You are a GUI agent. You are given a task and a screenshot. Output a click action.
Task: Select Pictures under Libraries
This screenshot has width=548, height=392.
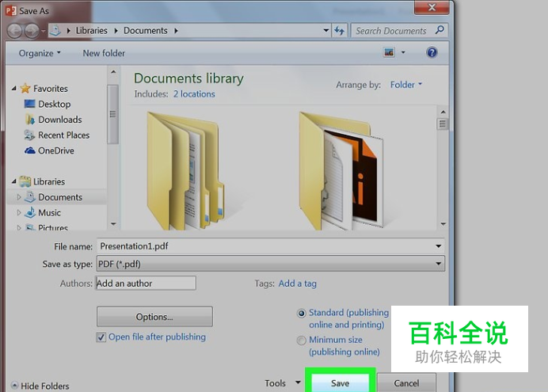pyautogui.click(x=53, y=227)
